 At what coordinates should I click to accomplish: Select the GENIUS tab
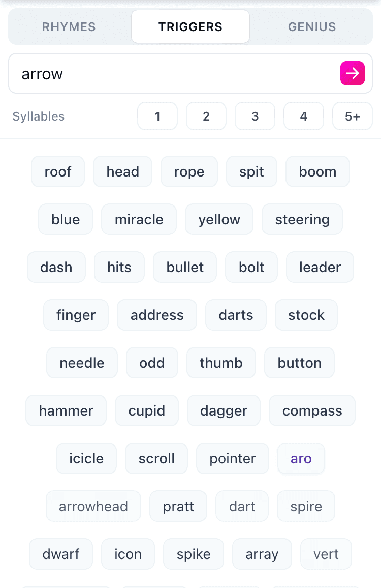[312, 26]
